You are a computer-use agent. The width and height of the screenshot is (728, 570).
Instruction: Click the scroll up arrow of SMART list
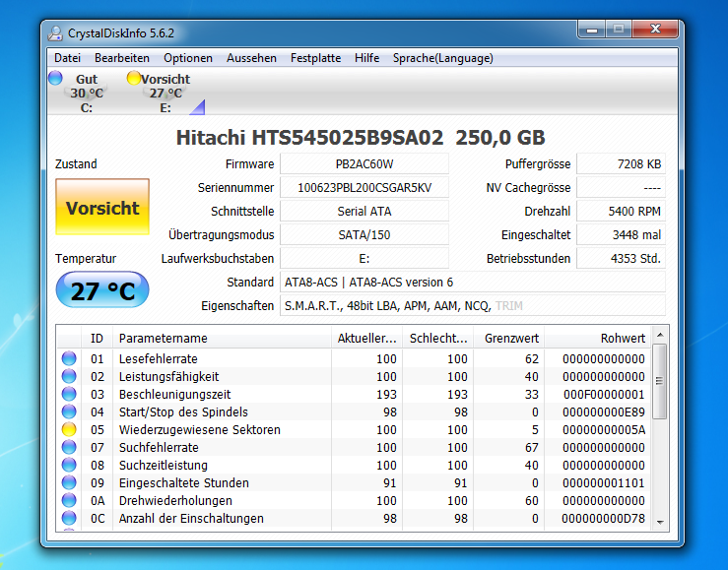(660, 335)
